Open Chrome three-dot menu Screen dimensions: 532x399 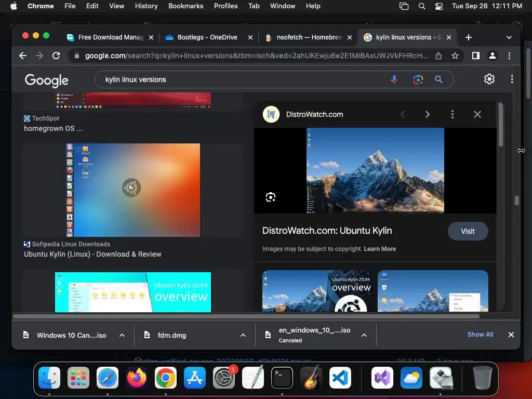pos(509,56)
